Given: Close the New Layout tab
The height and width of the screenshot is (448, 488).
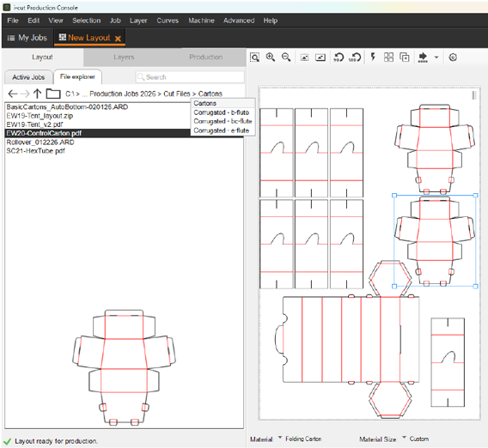Looking at the screenshot, I should [x=118, y=39].
